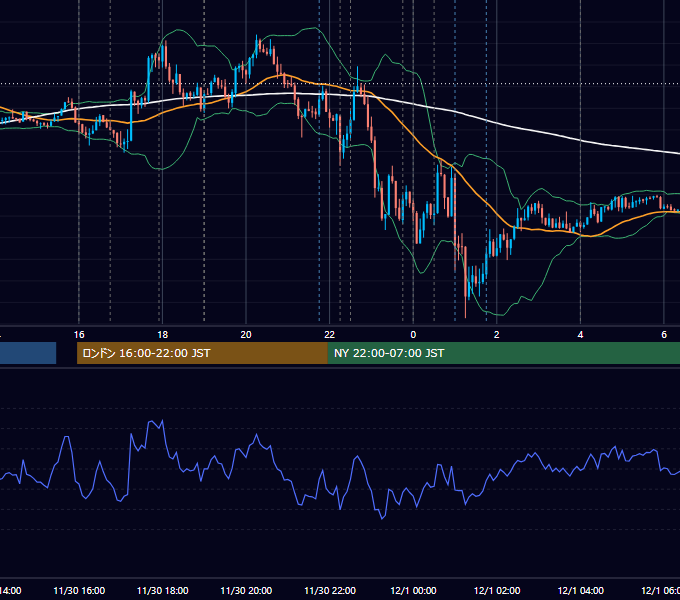Click the 11/30 16:00 time axis label

79,590
